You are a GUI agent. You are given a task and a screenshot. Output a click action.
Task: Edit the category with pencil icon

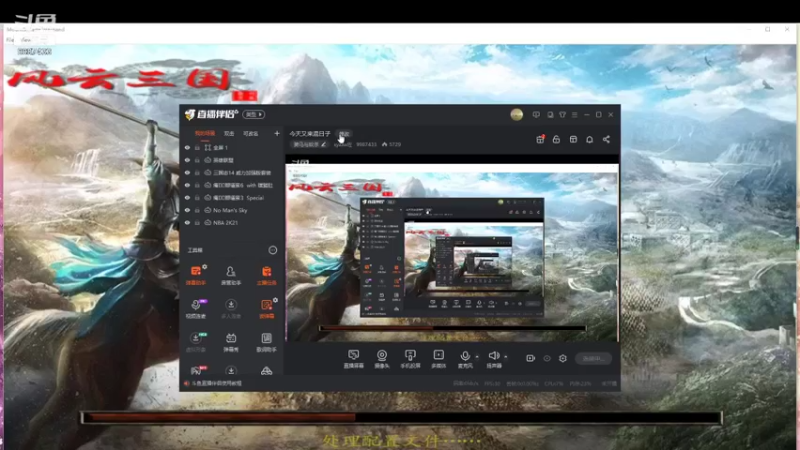323,144
